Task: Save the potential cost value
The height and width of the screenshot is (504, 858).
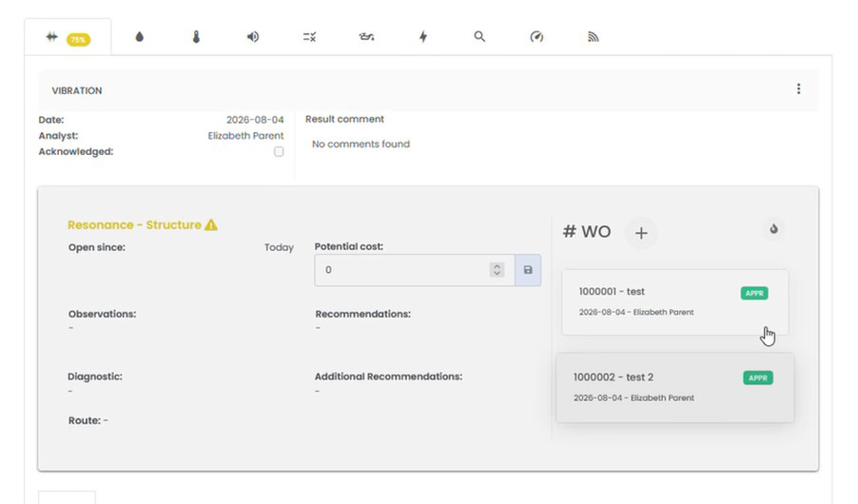Action: click(528, 270)
